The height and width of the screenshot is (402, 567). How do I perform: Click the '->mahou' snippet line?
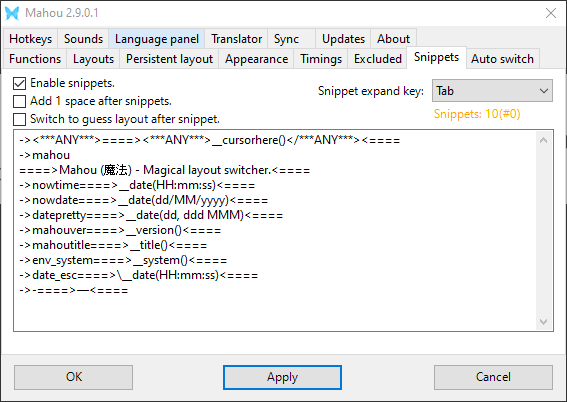pyautogui.click(x=44, y=155)
